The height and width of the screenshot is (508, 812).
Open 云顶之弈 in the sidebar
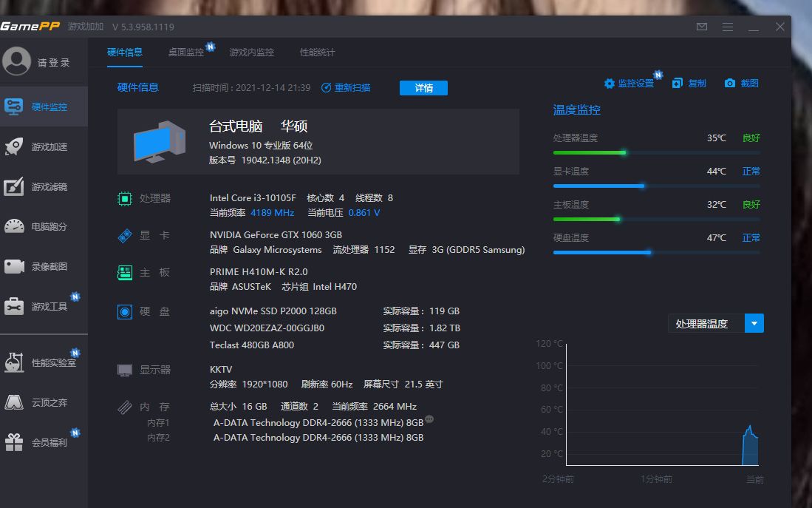coord(44,402)
